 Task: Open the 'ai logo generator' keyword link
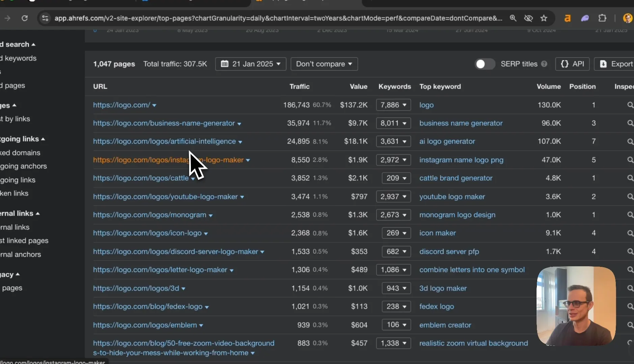point(447,142)
